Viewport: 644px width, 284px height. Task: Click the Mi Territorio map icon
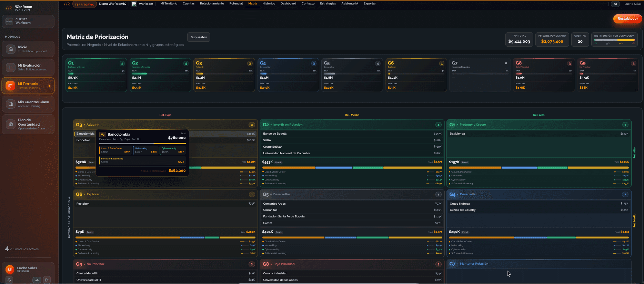(x=10, y=86)
